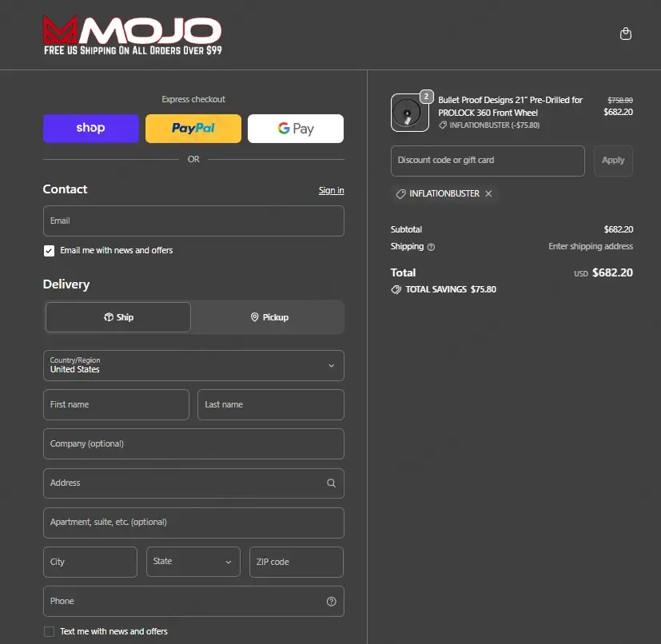Click the Apply discount button
Viewport: 661px width, 644px height.
click(613, 161)
